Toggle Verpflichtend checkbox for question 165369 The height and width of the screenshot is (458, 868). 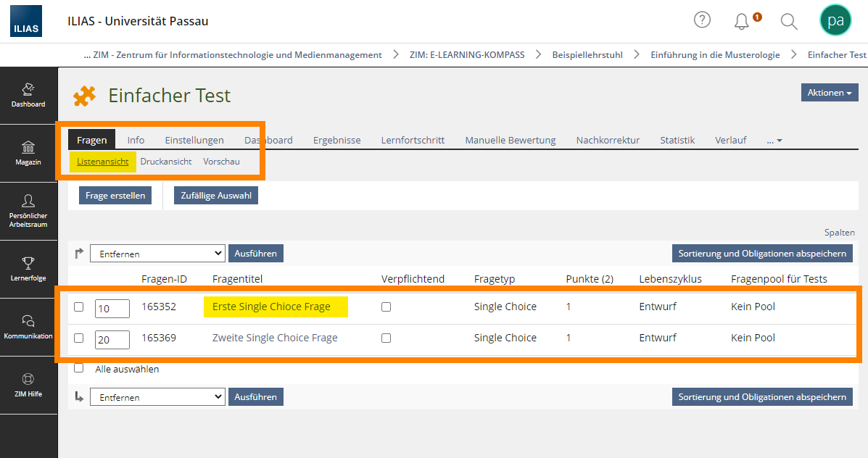(x=386, y=338)
